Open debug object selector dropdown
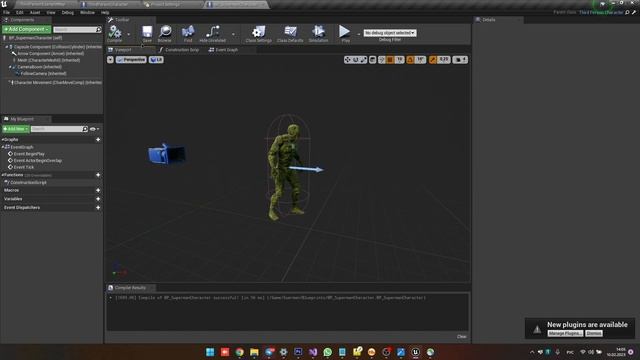 click(390, 33)
